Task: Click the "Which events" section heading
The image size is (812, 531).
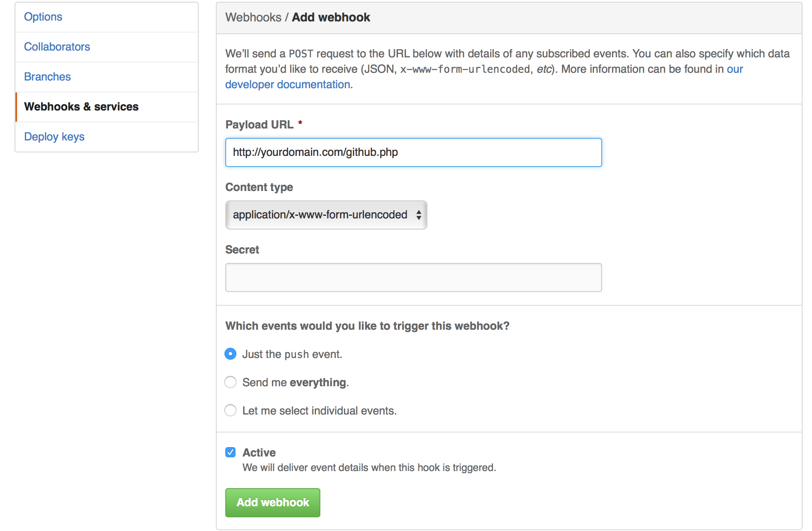Action: (367, 326)
